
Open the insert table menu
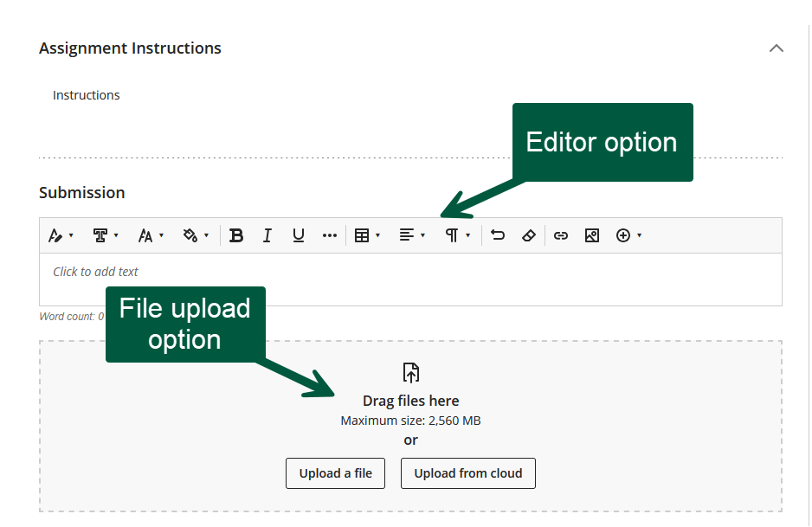click(x=368, y=235)
